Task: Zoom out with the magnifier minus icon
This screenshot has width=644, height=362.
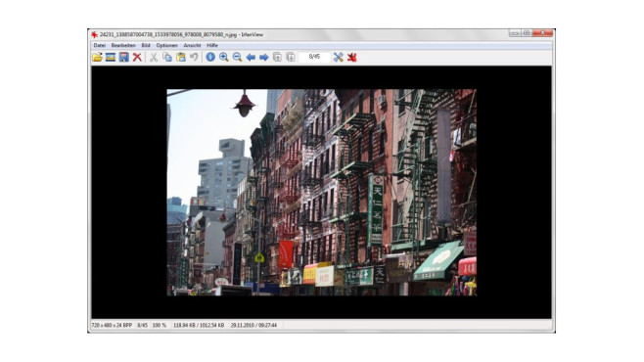Action: (237, 57)
